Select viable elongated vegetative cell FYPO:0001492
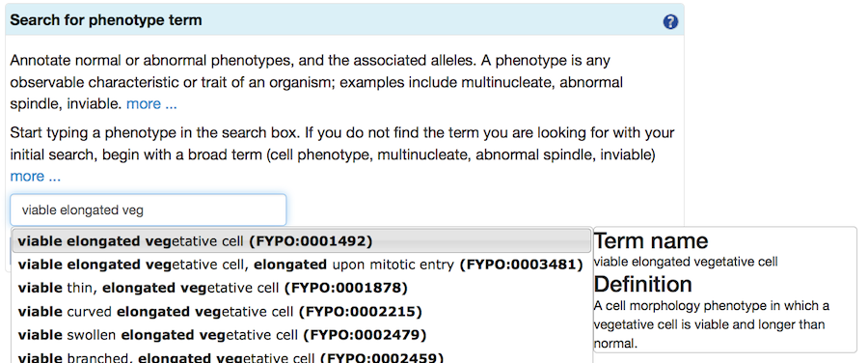This screenshot has width=868, height=363. pos(302,241)
